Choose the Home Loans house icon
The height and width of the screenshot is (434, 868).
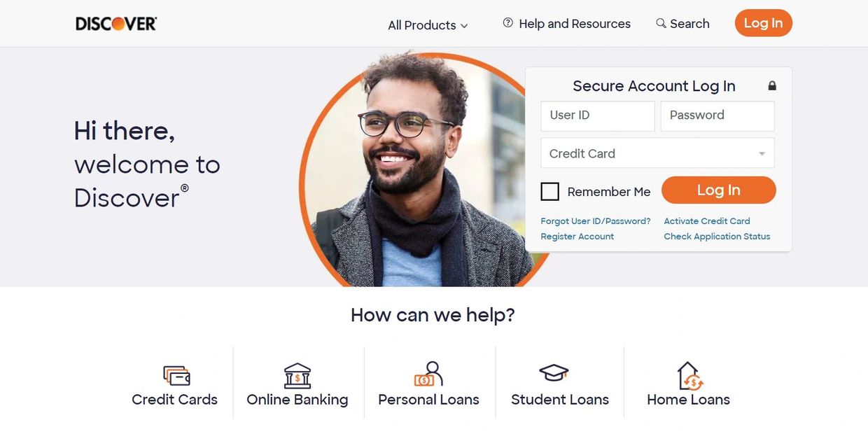pos(690,376)
